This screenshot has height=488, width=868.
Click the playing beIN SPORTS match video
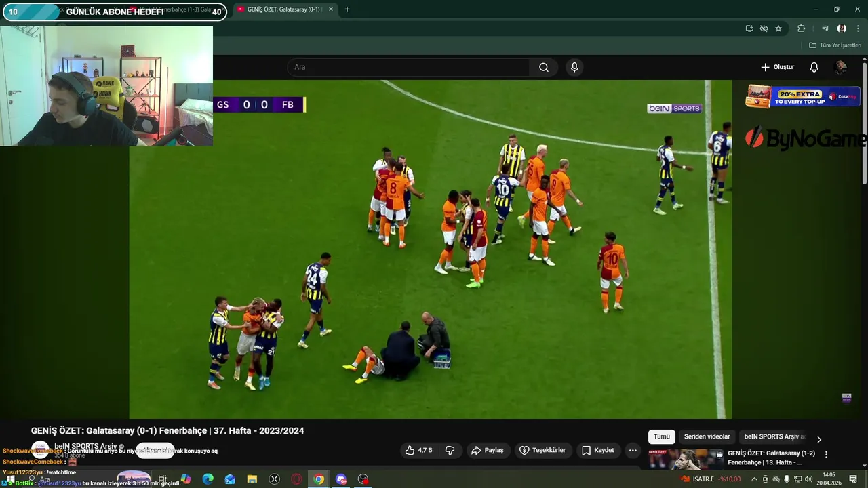click(431, 249)
